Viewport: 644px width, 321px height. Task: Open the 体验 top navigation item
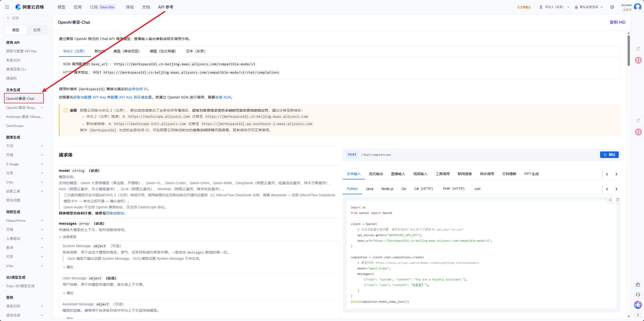130,7
